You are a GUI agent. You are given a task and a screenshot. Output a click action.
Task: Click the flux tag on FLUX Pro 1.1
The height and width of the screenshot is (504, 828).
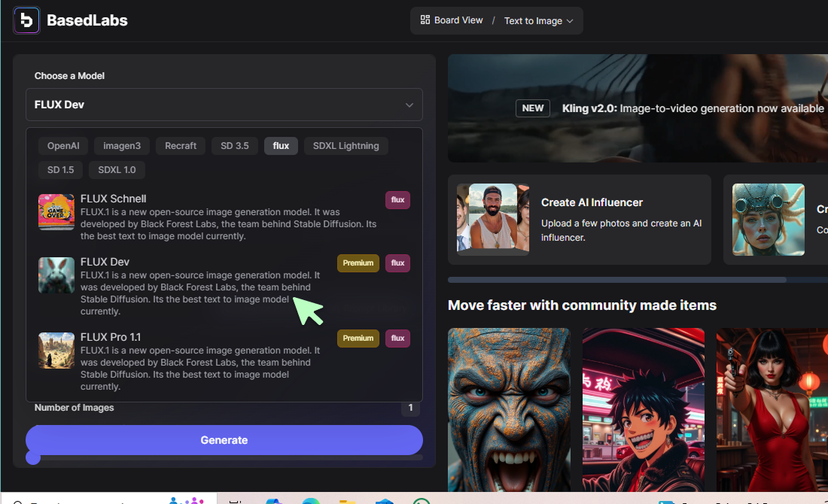click(397, 339)
